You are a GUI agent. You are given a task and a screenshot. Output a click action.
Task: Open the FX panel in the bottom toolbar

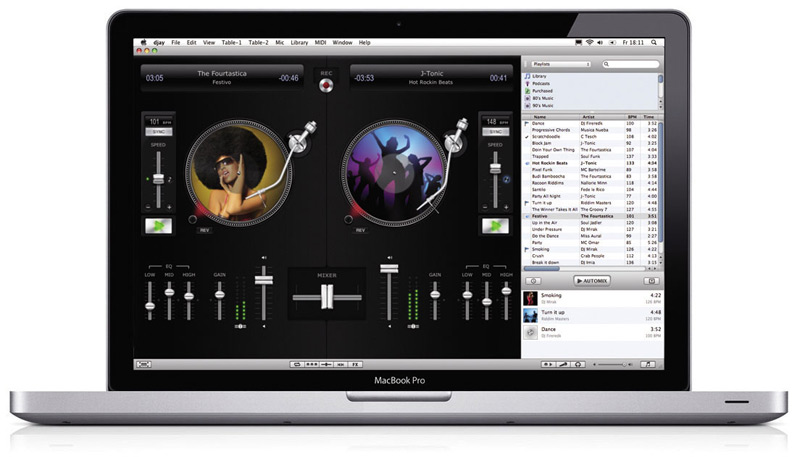356,364
